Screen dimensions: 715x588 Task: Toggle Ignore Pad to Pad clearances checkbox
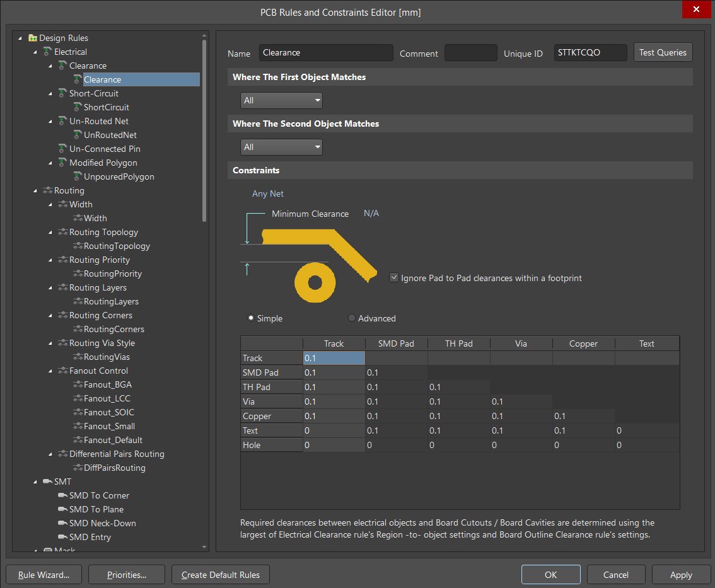(x=394, y=277)
